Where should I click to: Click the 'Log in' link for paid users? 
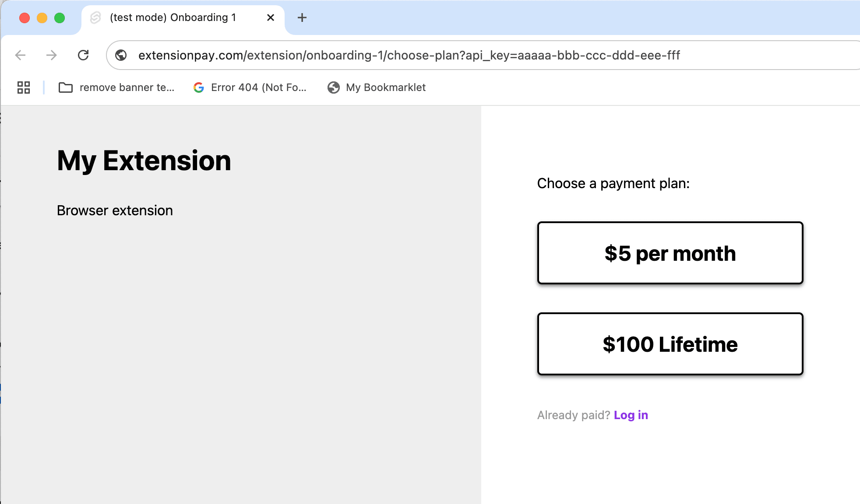tap(631, 415)
